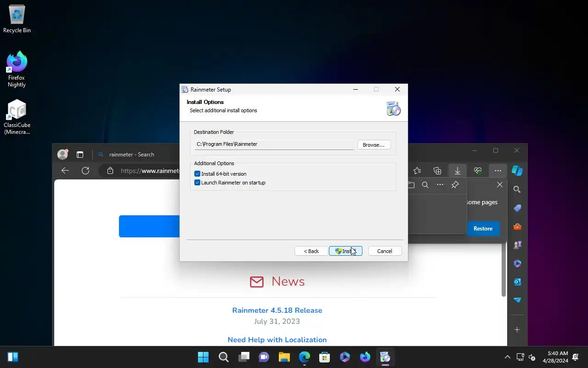Viewport: 588px width, 368px height.
Task: Open Windows Start menu
Action: click(x=203, y=357)
